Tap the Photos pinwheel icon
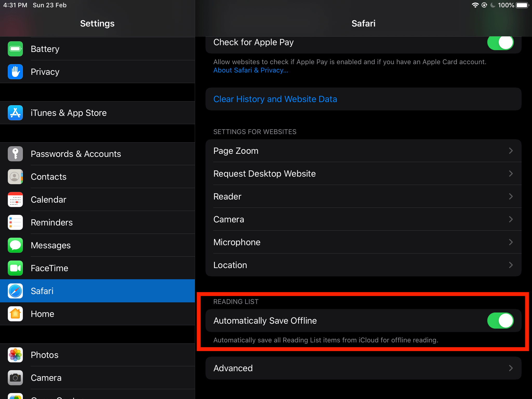Screen dimensions: 532x399 [x=15, y=355]
